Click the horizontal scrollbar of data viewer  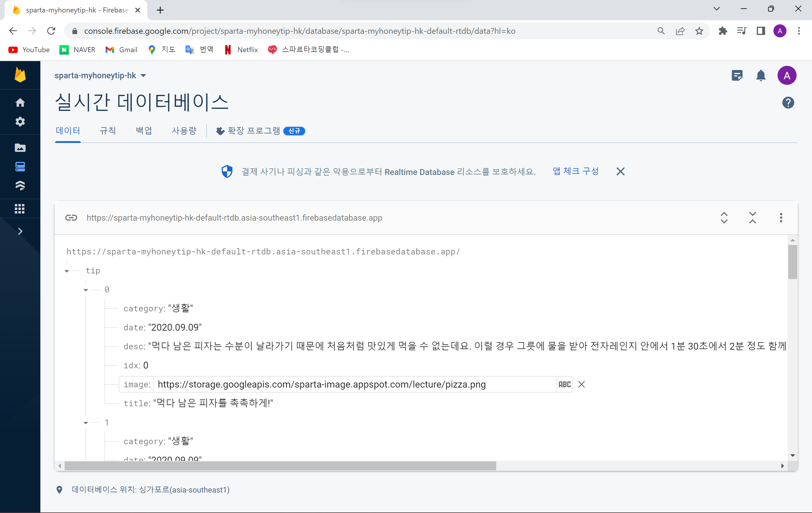[x=280, y=466]
